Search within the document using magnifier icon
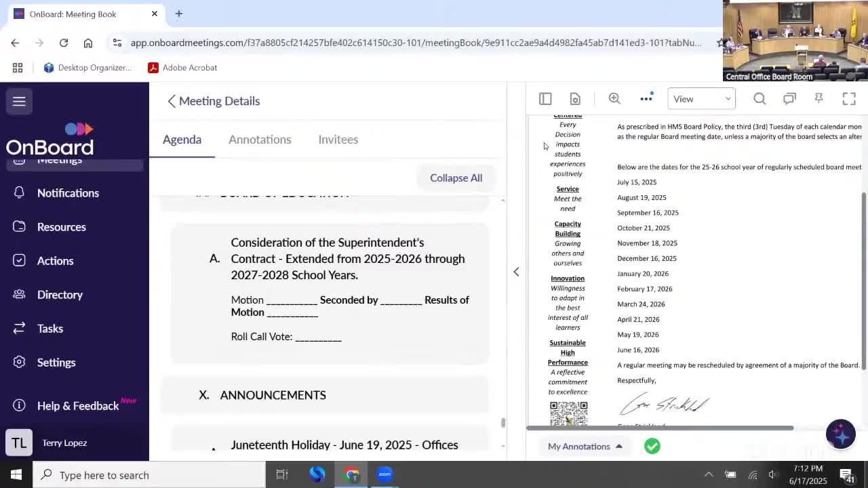Screen dimensions: 868x488 tap(759, 99)
